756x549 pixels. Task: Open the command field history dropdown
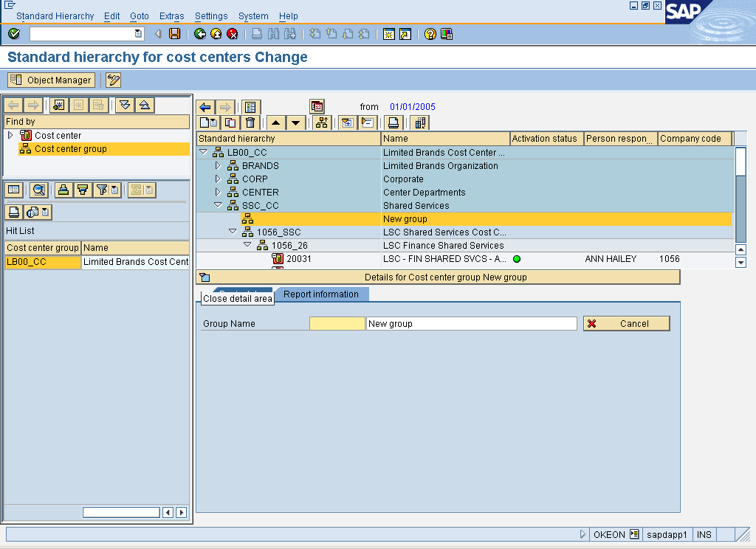pos(138,34)
